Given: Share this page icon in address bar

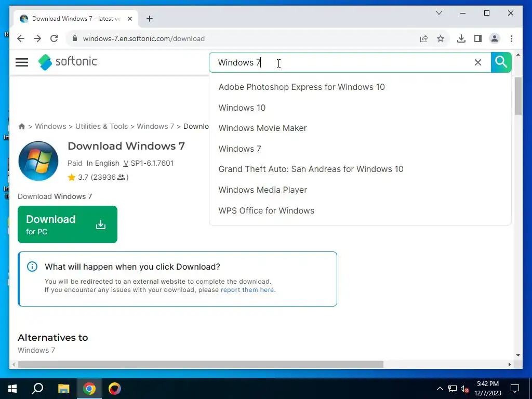Looking at the screenshot, I should click(424, 38).
